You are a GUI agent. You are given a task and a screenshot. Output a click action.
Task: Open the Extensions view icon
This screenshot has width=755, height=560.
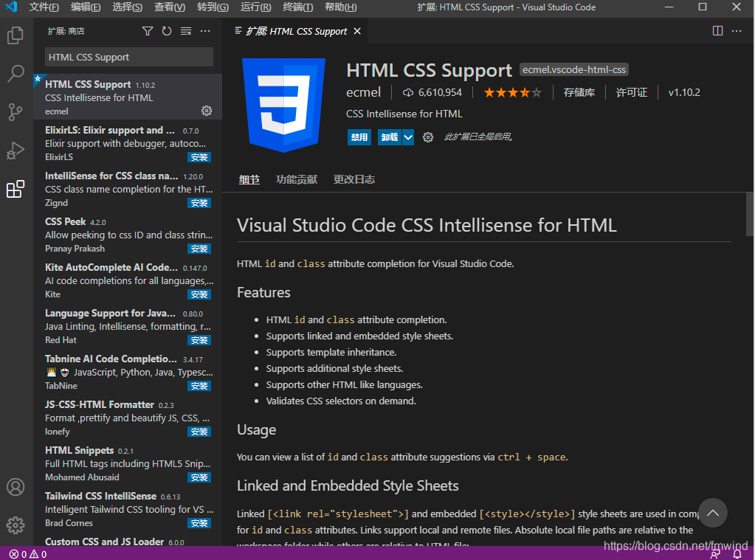point(15,189)
